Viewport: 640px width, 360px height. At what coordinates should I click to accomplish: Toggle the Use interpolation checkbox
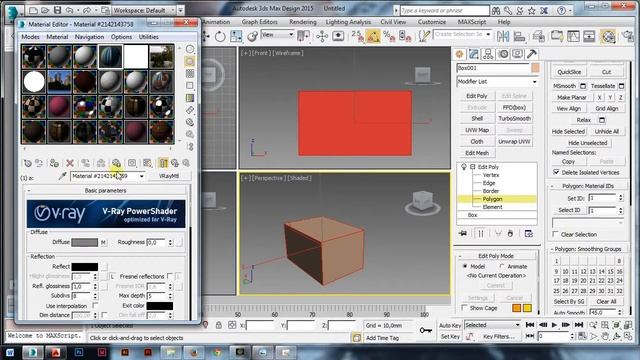click(x=95, y=305)
